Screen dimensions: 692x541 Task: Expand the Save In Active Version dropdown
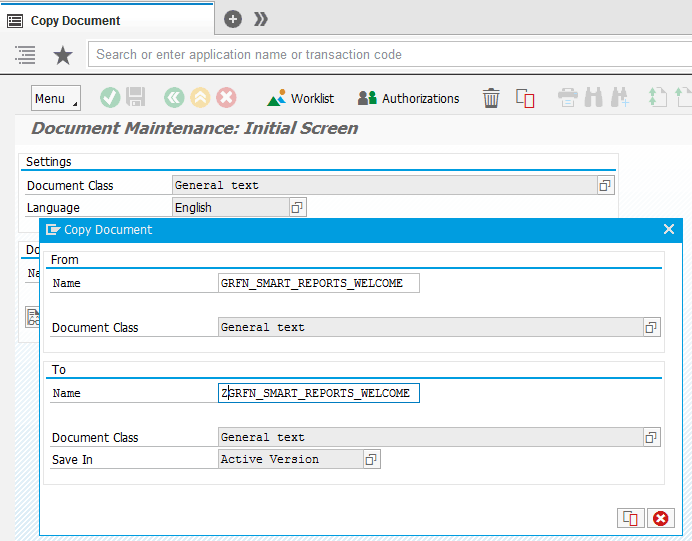[x=371, y=460]
